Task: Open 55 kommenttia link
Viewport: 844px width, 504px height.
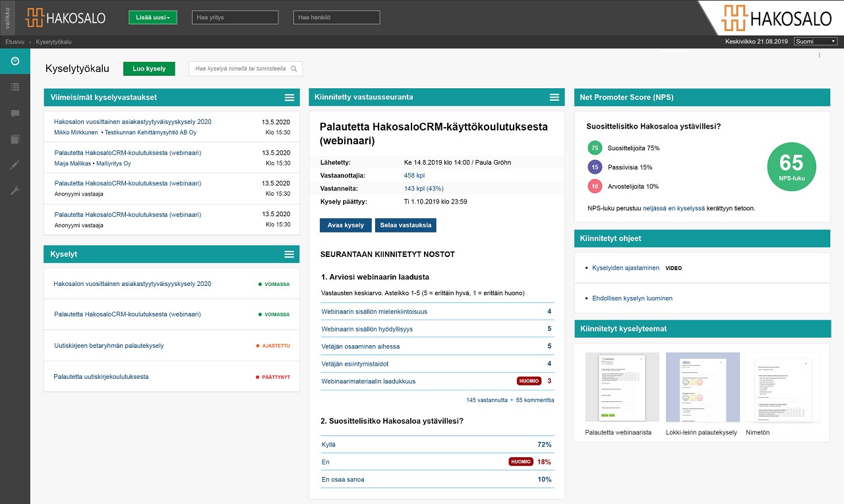Action: click(x=535, y=400)
